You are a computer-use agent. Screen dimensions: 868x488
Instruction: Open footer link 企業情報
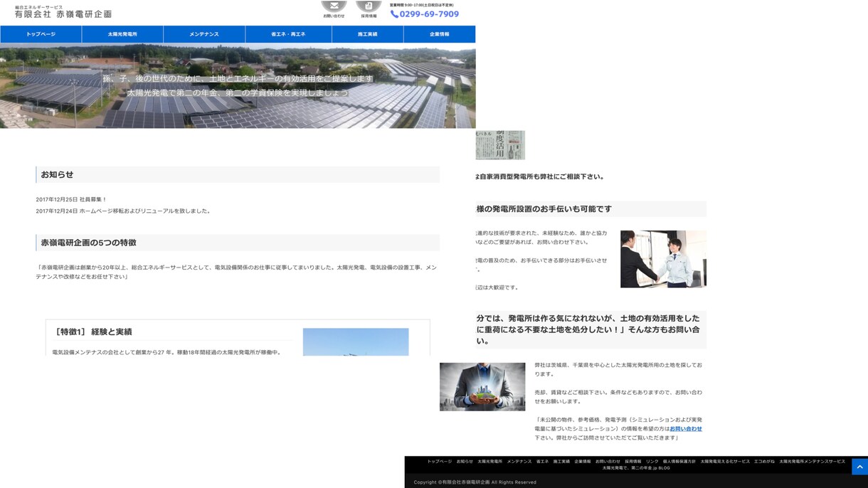click(583, 462)
